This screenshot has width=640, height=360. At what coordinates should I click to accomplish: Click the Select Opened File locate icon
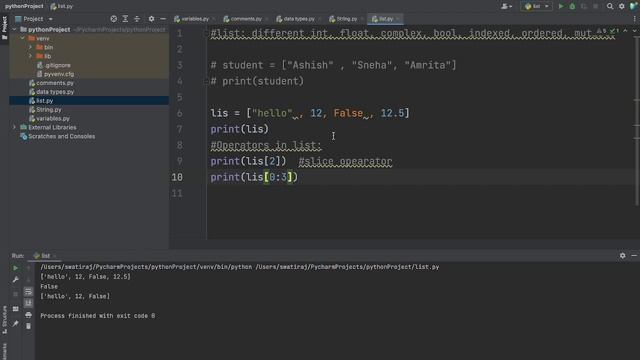(x=113, y=19)
